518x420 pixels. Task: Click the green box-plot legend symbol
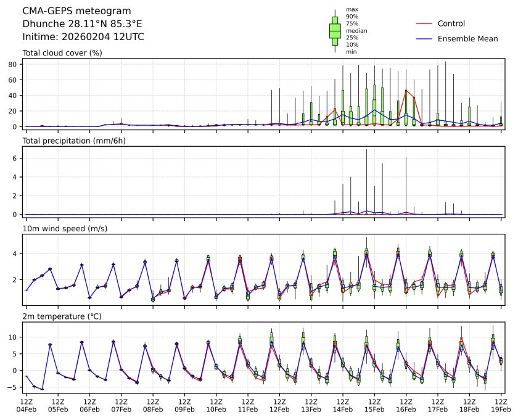click(x=335, y=31)
